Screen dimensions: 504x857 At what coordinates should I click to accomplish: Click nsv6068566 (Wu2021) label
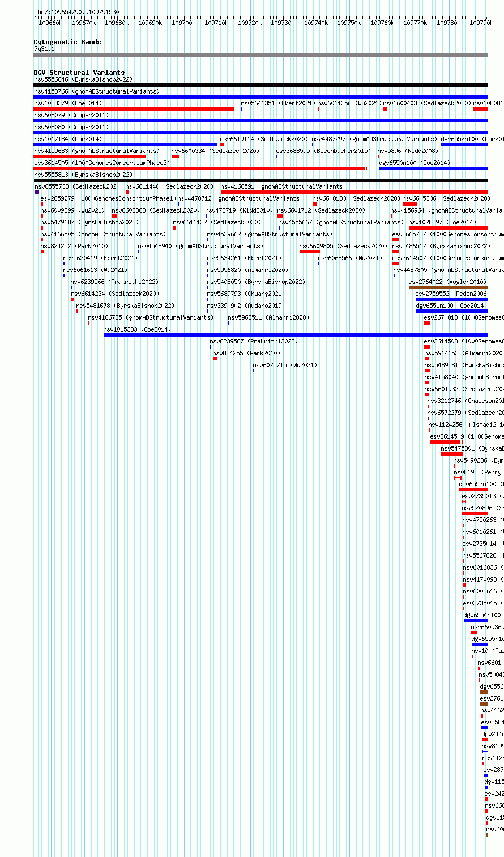point(350,258)
